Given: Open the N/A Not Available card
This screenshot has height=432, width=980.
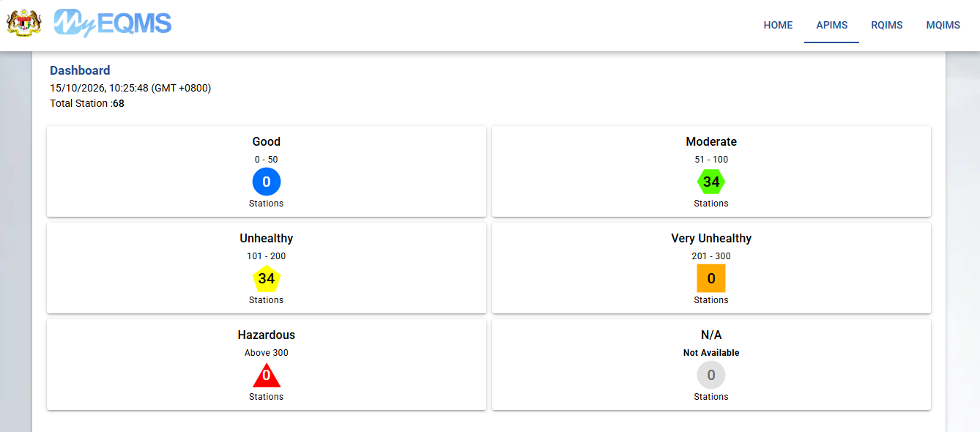Looking at the screenshot, I should 711,365.
